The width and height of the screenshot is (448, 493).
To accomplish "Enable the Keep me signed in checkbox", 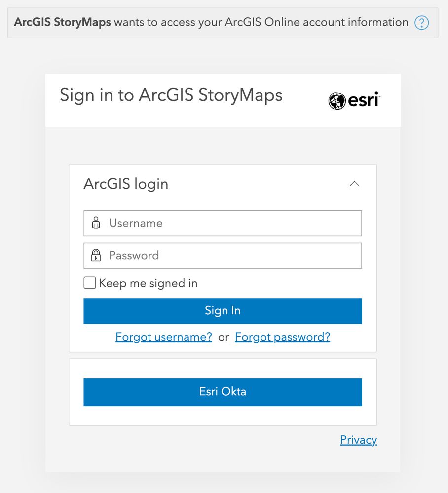I will pyautogui.click(x=90, y=283).
